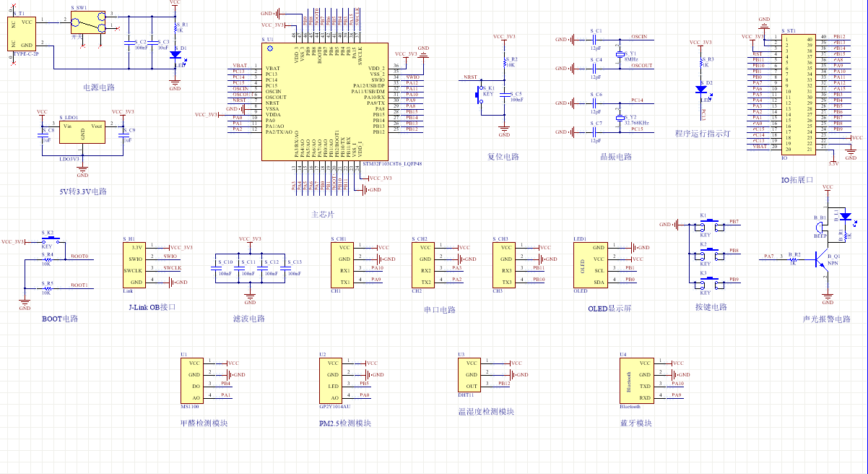The height and width of the screenshot is (474, 868).
Task: Select the K3 KEY button symbol
Action: click(x=708, y=284)
